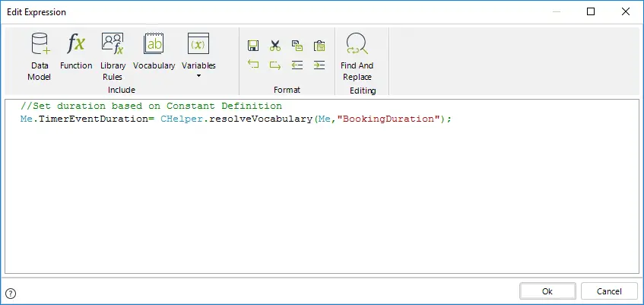Image resolution: width=644 pixels, height=305 pixels.
Task: Insert a Function via fx icon
Action: point(76,51)
